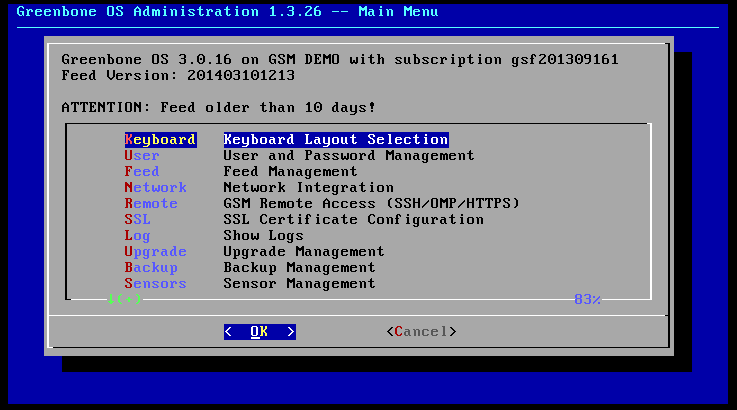
Task: Click 'User and Password Management' text
Action: [x=349, y=156]
